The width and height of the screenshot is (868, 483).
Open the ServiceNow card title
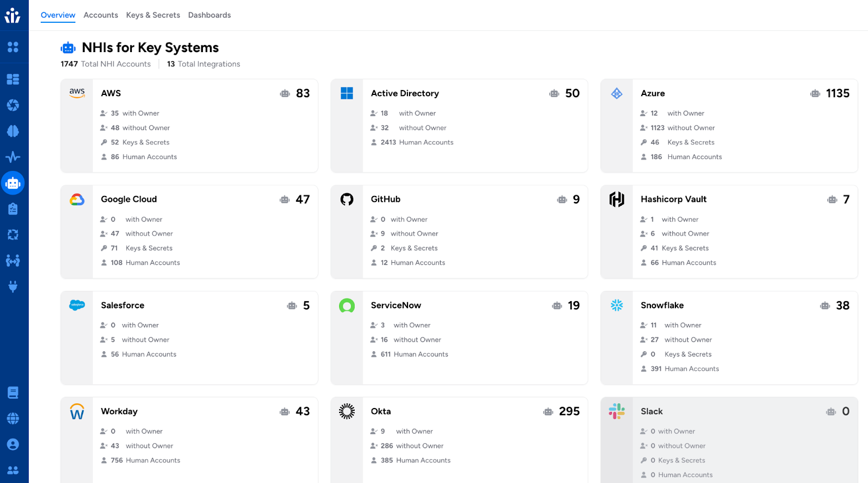pyautogui.click(x=396, y=306)
